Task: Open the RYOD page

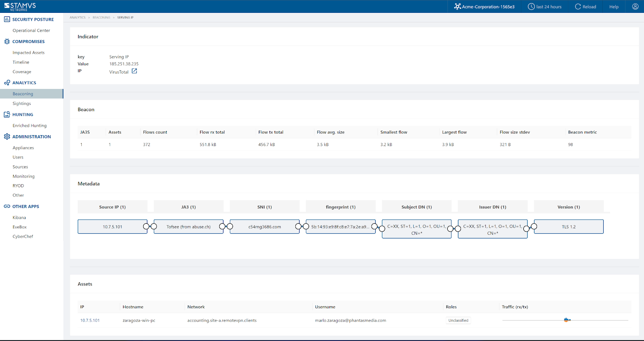Action: [x=19, y=186]
